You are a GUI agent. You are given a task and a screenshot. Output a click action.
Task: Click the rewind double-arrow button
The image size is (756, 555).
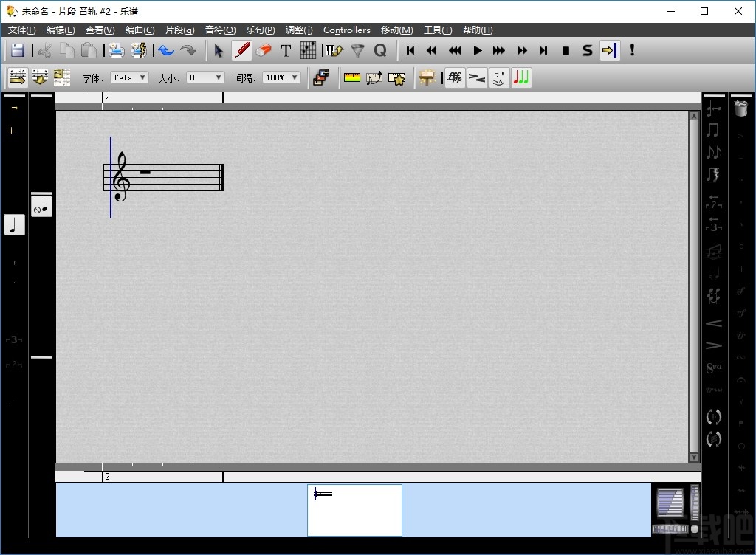431,50
